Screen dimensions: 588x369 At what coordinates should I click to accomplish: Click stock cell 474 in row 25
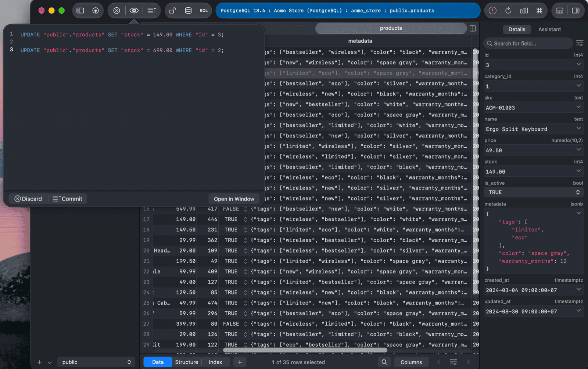click(x=209, y=303)
